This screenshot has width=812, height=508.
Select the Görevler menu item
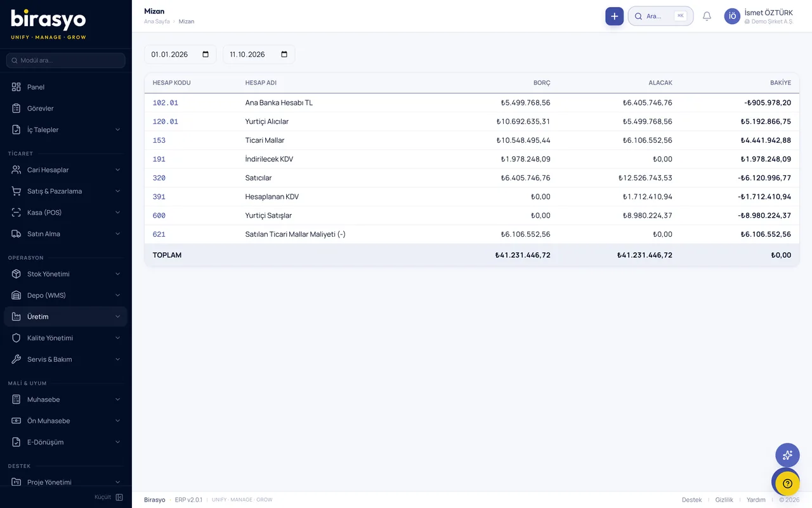tap(66, 109)
